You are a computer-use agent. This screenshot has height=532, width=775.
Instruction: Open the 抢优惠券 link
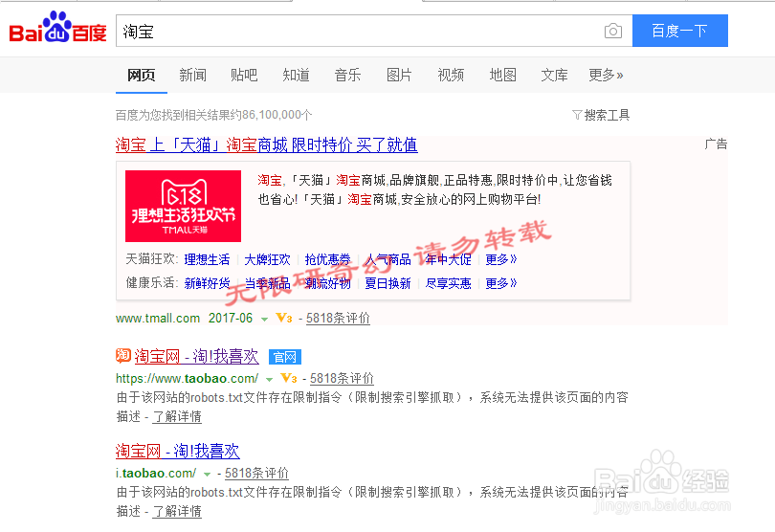(x=327, y=259)
